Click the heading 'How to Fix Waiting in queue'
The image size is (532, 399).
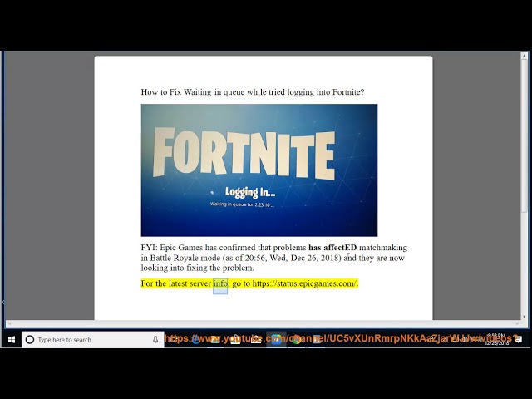[192, 92]
